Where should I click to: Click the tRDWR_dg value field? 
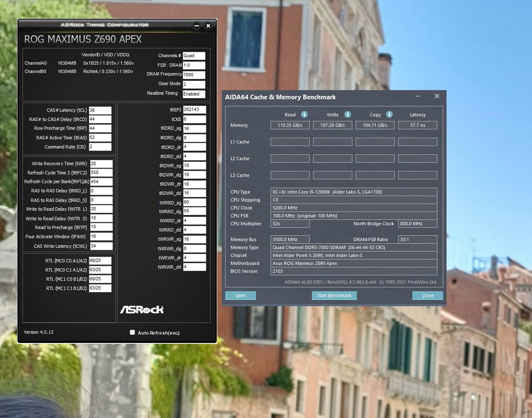tap(194, 175)
